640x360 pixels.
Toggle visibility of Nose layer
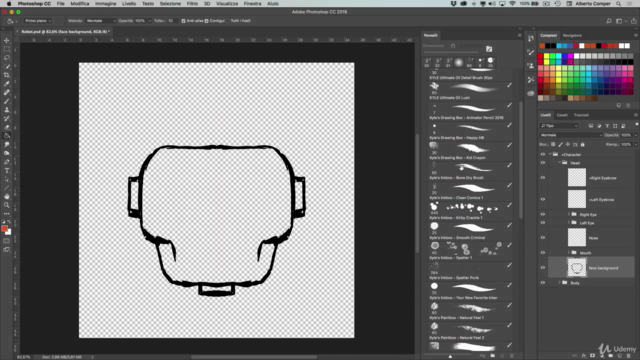543,238
